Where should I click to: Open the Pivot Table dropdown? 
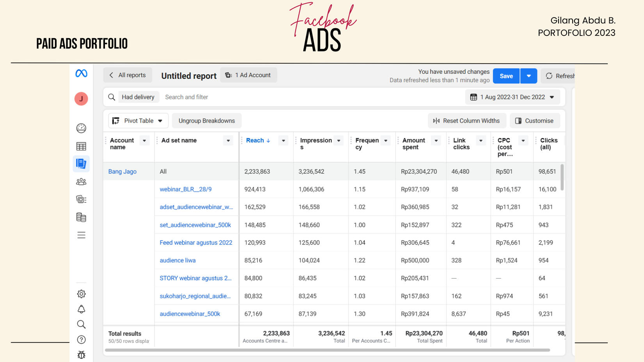coord(138,121)
